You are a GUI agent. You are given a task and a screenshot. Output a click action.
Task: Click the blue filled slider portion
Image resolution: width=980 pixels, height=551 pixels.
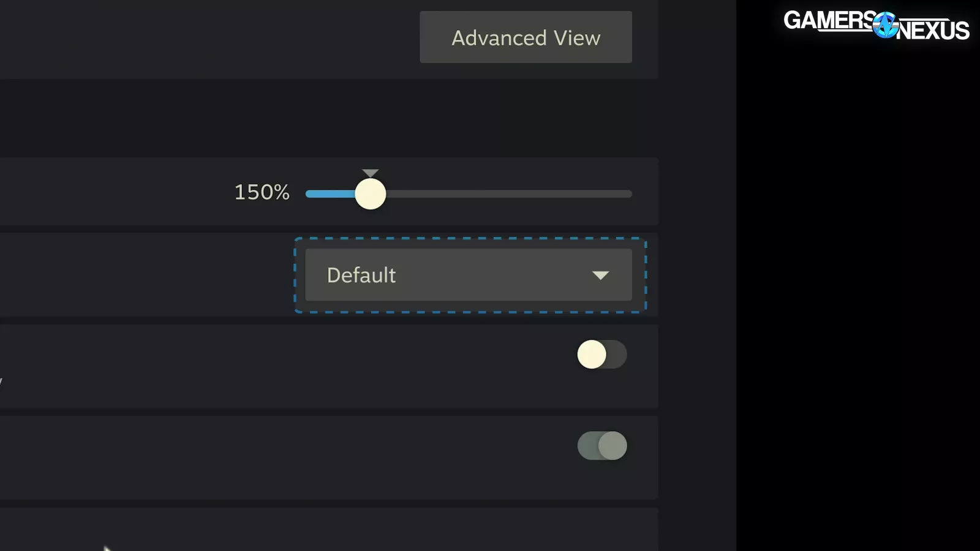point(330,194)
